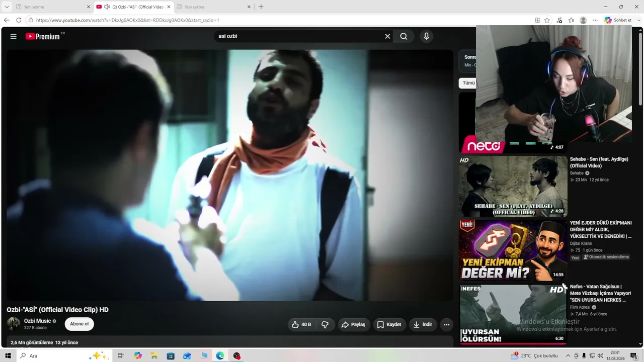Open File Explorer from the taskbar
The image size is (644, 362).
tap(154, 356)
